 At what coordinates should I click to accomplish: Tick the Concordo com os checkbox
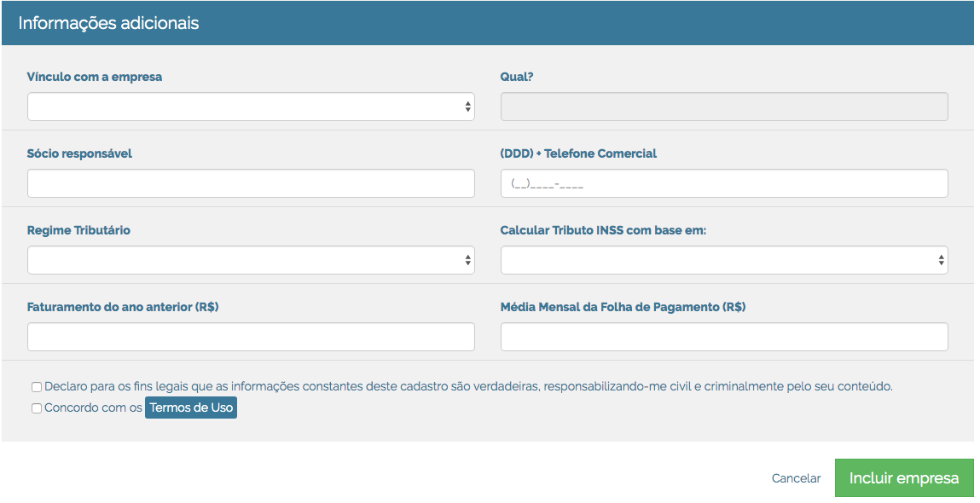pos(37,408)
